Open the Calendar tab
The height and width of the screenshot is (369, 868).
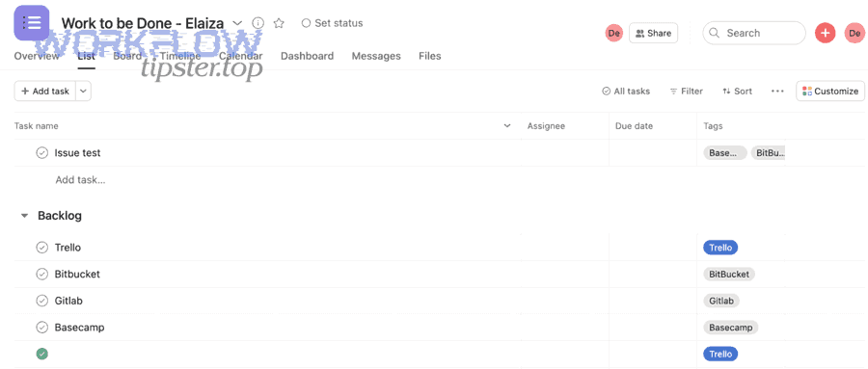click(x=241, y=56)
